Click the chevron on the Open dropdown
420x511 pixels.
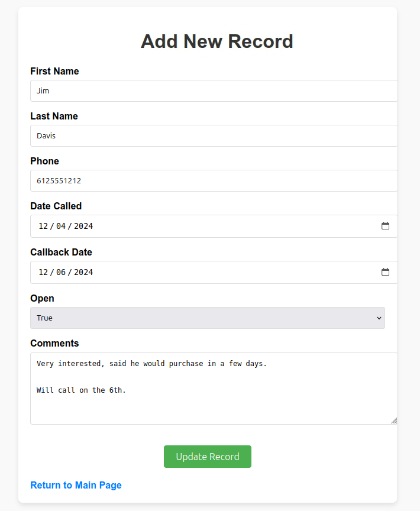(379, 318)
